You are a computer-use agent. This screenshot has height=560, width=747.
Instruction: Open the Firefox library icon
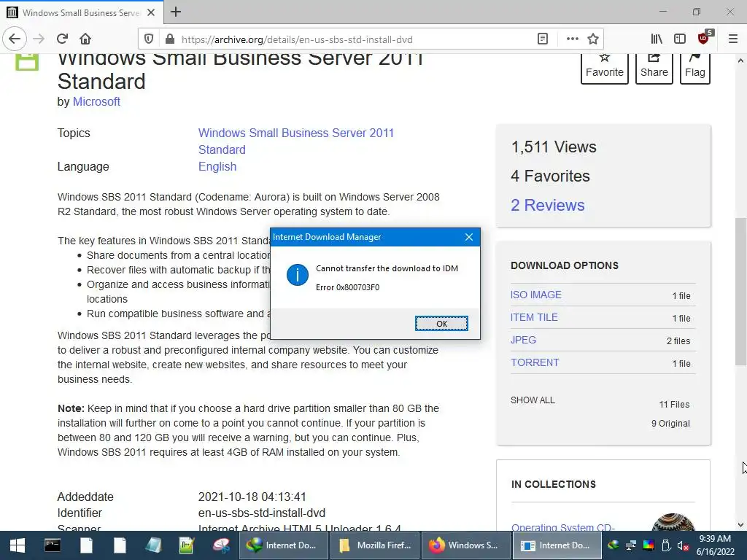[x=657, y=39]
